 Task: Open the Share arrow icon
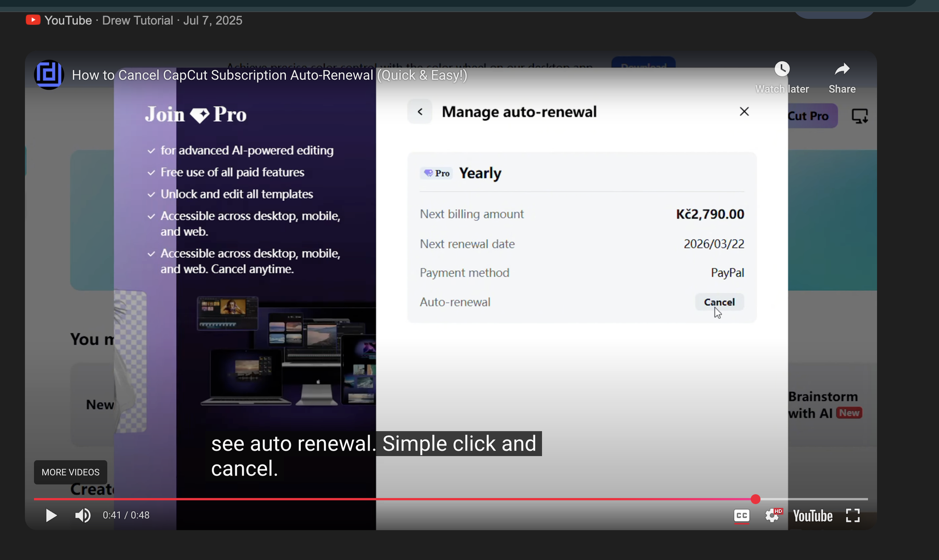pyautogui.click(x=842, y=69)
